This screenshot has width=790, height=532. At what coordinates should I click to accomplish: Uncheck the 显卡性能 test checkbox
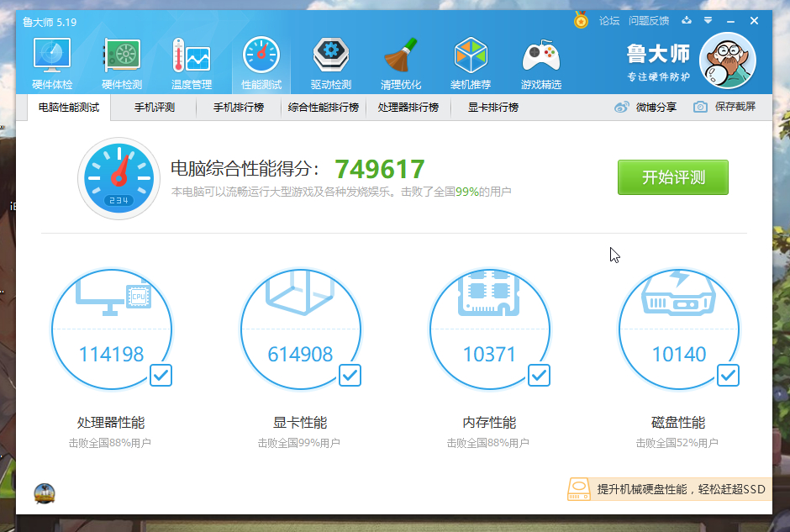coord(350,376)
